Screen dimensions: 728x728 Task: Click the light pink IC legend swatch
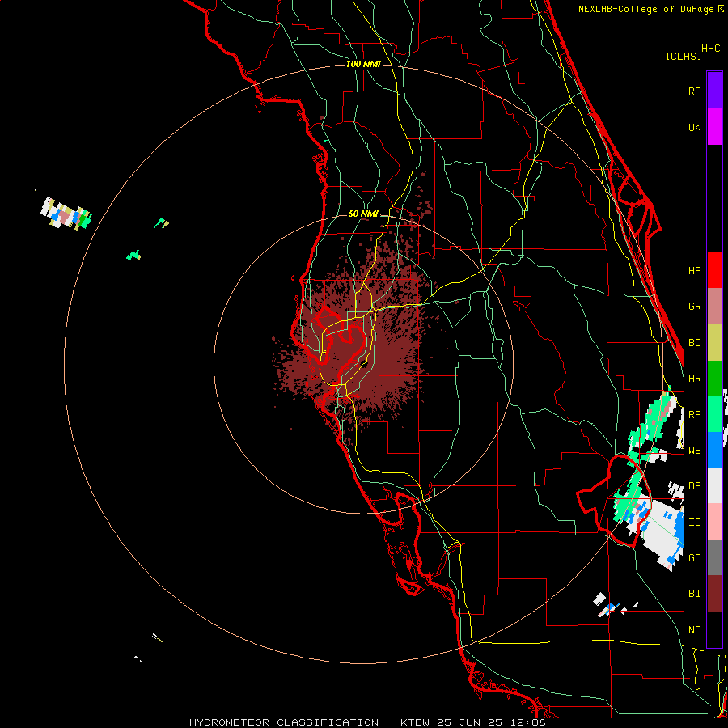pyautogui.click(x=714, y=522)
